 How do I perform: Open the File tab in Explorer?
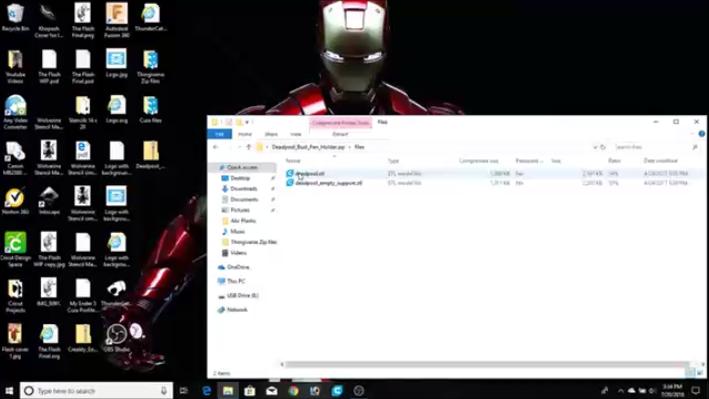(219, 134)
